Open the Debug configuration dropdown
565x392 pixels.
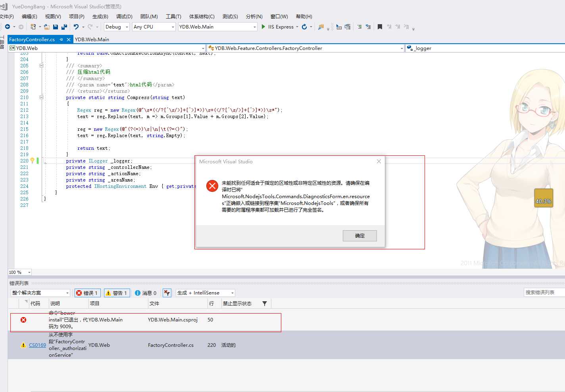coord(117,27)
